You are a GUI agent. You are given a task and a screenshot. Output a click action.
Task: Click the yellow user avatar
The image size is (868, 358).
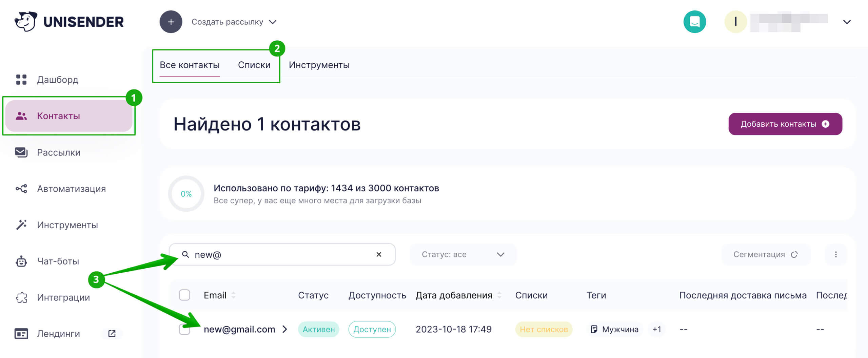tap(735, 22)
